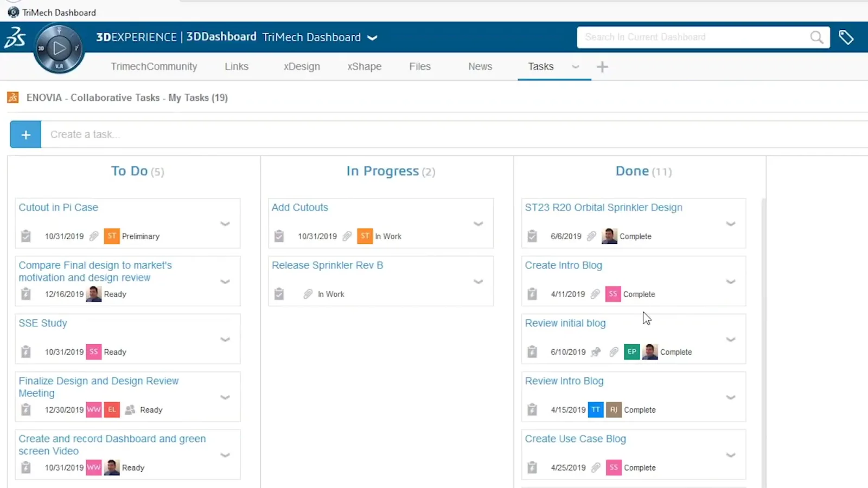
Task: Open the tag icon in header
Action: [846, 37]
